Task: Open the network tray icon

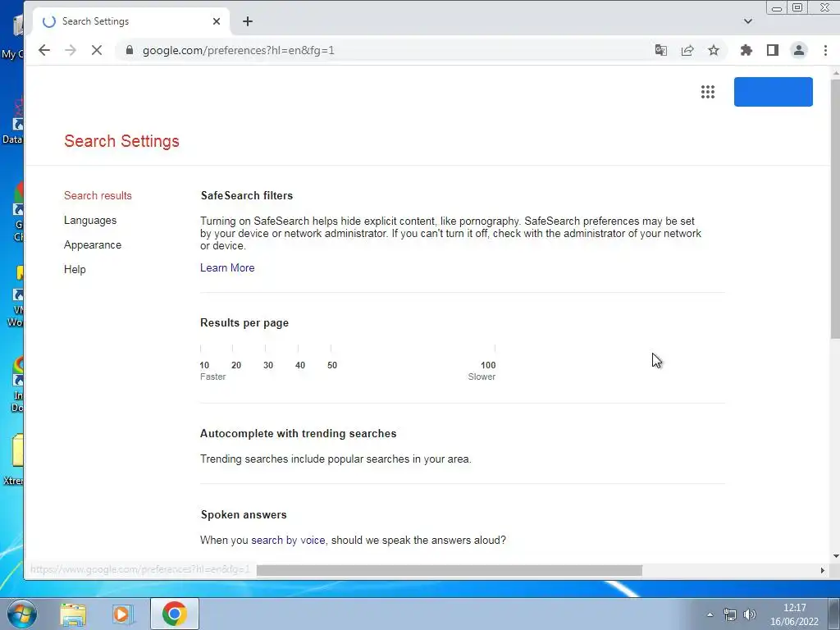Action: [x=729, y=614]
